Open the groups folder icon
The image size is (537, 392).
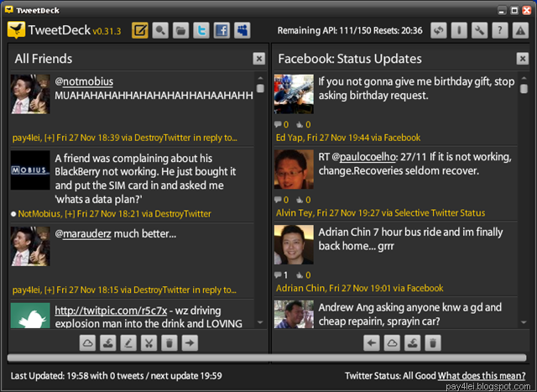point(181,30)
